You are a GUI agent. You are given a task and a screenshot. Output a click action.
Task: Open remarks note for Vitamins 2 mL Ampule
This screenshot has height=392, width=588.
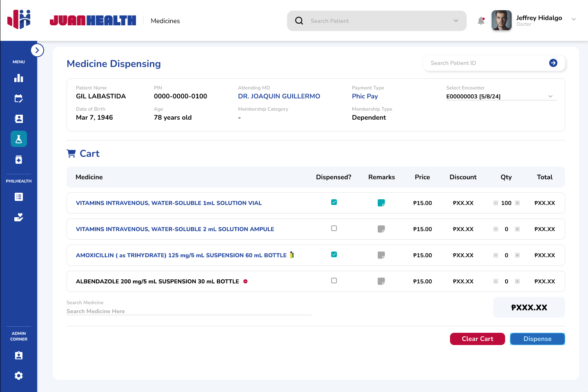point(381,229)
